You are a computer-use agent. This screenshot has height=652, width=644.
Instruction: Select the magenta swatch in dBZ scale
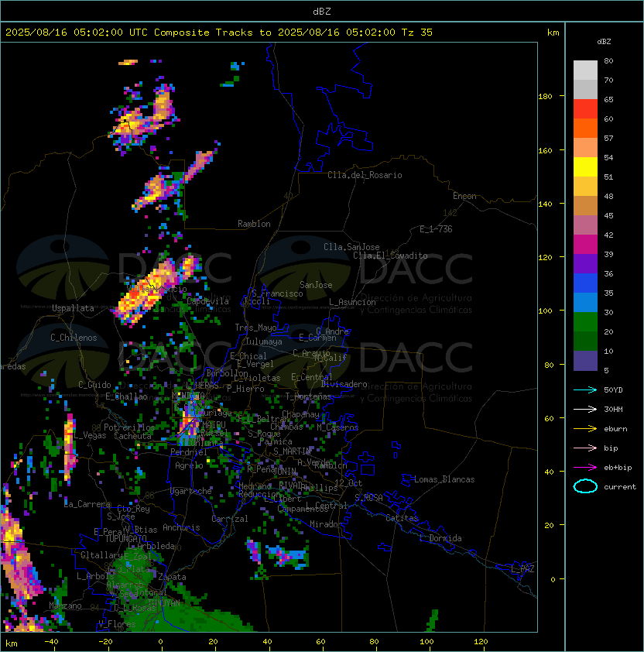[585, 245]
